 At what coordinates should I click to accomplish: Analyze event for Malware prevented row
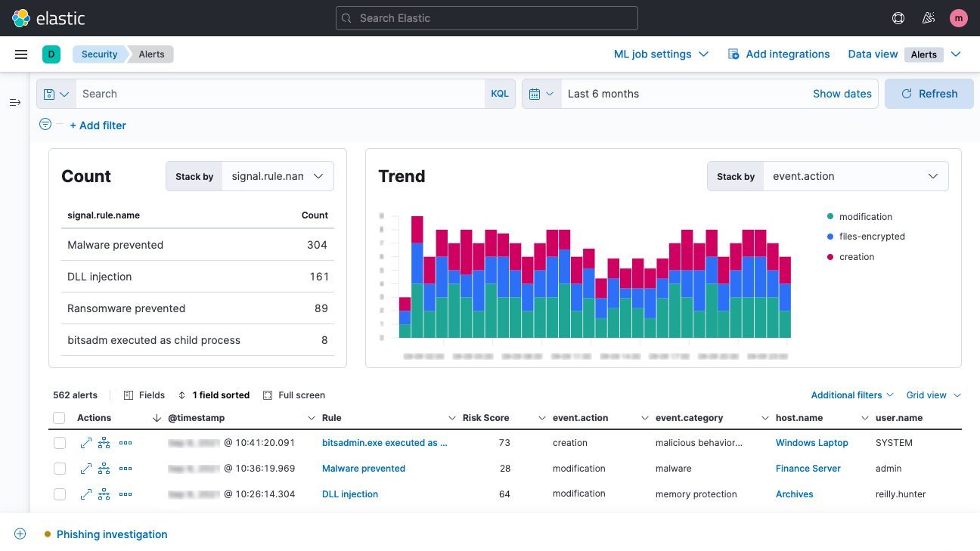[x=104, y=469]
